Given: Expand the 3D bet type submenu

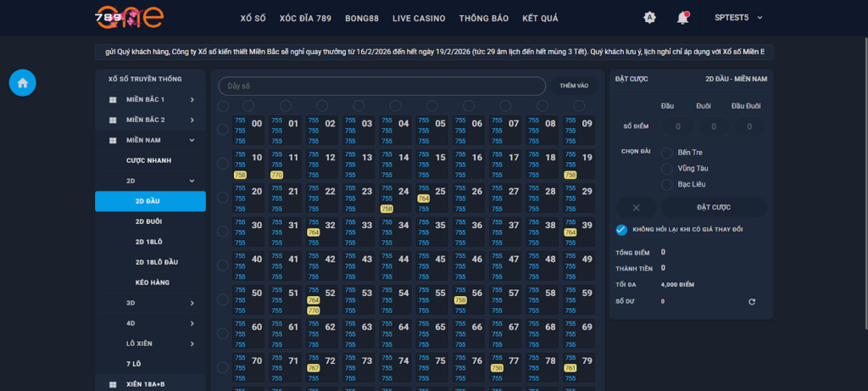Looking at the screenshot, I should 192,303.
